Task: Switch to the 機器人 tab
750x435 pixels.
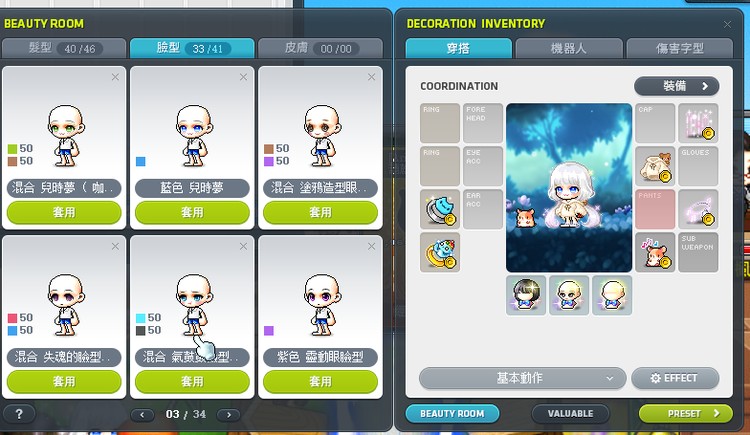Action: click(x=569, y=48)
